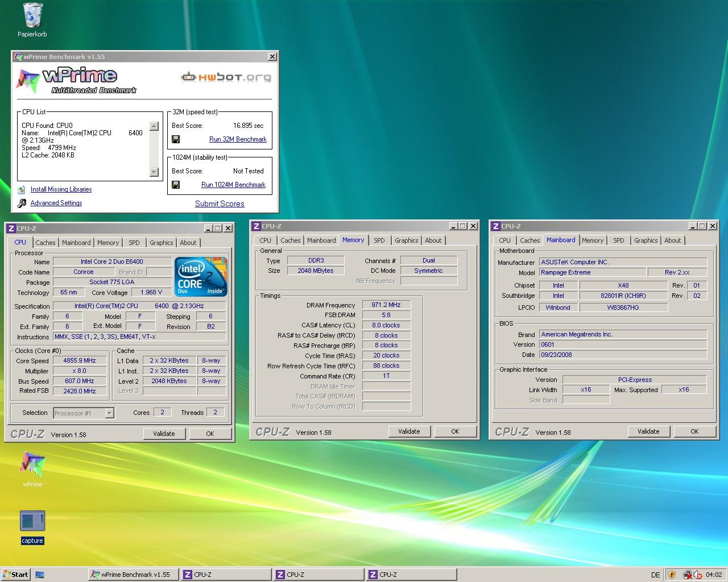Open the Papierkorb recycle bin icon
Viewport: 728px width, 582px height.
(x=32, y=15)
